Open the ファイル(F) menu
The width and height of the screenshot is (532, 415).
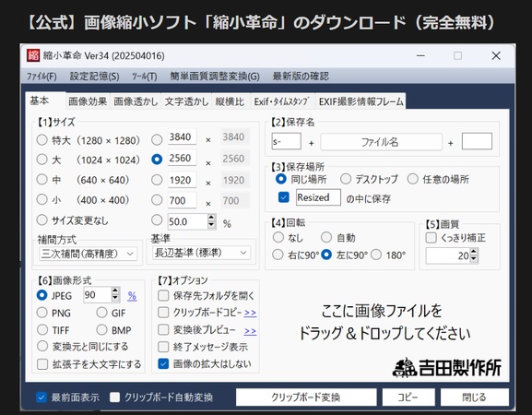pos(41,77)
